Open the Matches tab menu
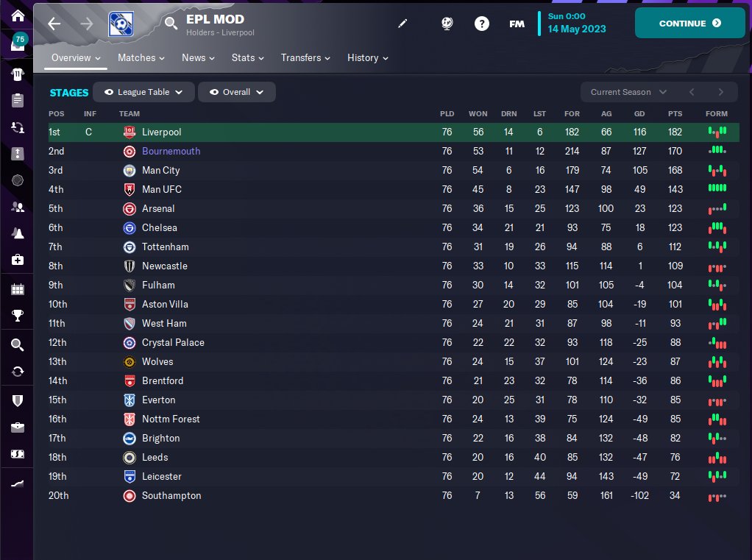This screenshot has width=752, height=560. [141, 58]
